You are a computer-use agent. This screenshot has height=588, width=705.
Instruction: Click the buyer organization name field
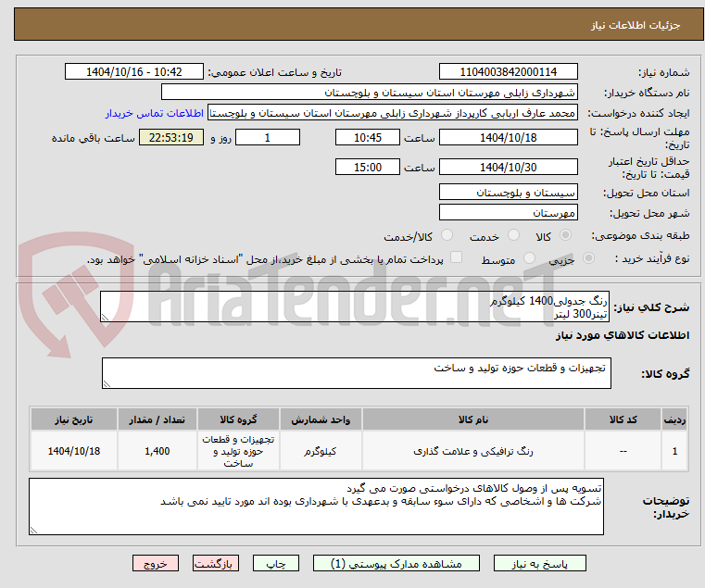point(369,93)
